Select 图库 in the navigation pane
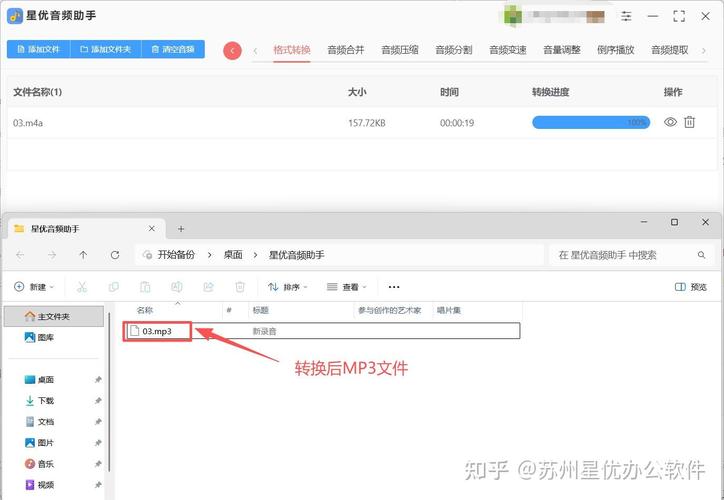 tap(40, 337)
